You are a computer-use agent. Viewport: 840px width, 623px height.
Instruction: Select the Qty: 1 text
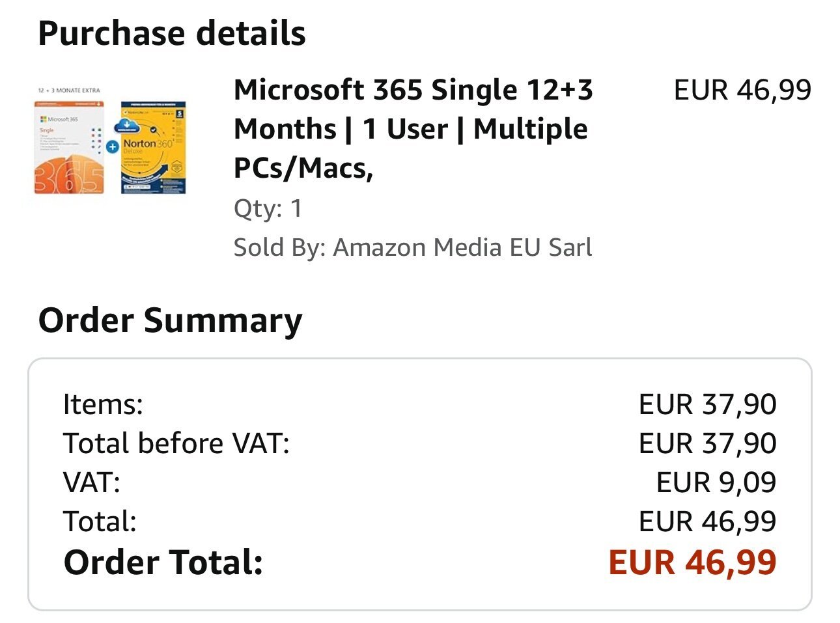268,208
